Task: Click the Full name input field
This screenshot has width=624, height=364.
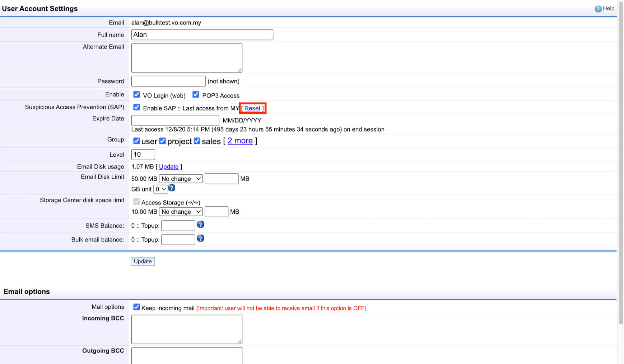Action: (x=202, y=35)
